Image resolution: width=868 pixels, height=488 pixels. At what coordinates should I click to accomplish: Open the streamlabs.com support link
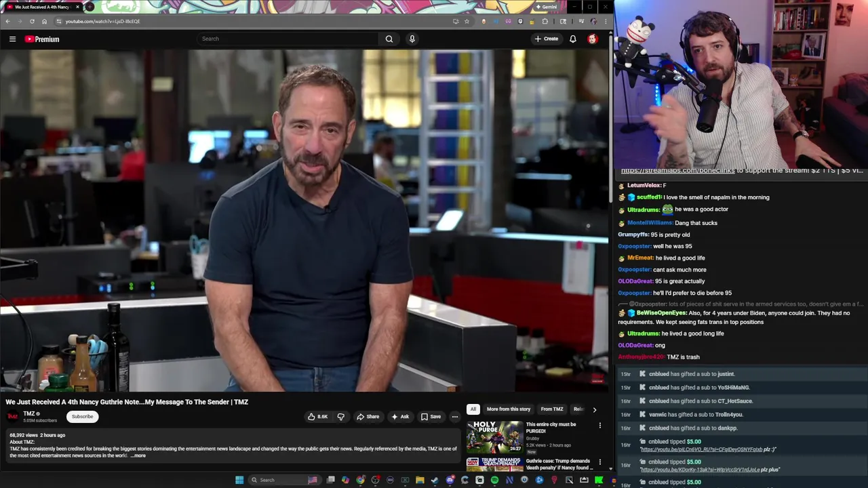tap(677, 170)
